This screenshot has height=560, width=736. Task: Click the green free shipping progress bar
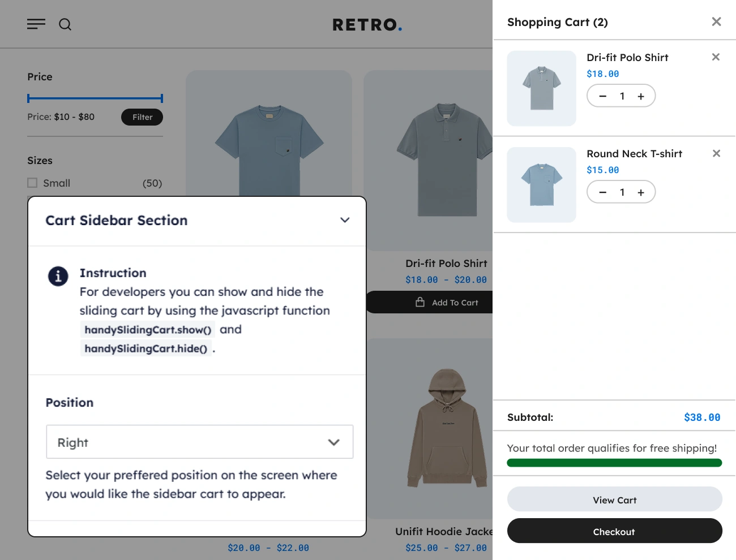(614, 463)
